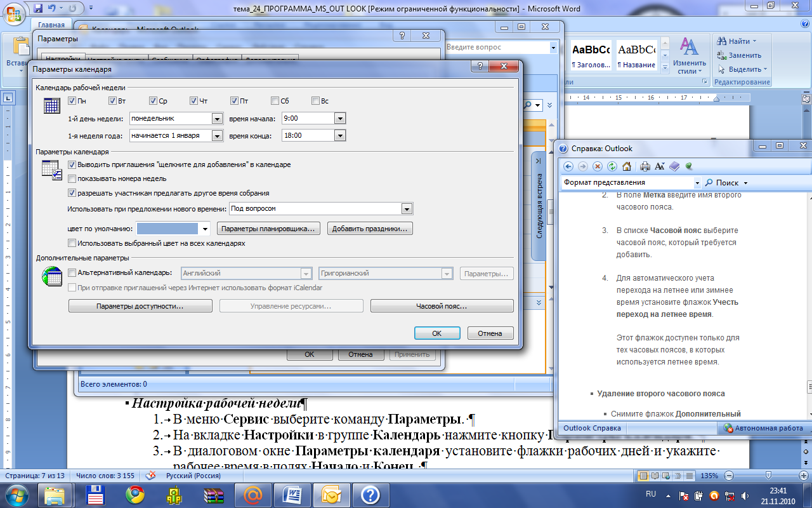Uncheck the Пн workday checkbox
The height and width of the screenshot is (508, 812).
click(x=72, y=101)
